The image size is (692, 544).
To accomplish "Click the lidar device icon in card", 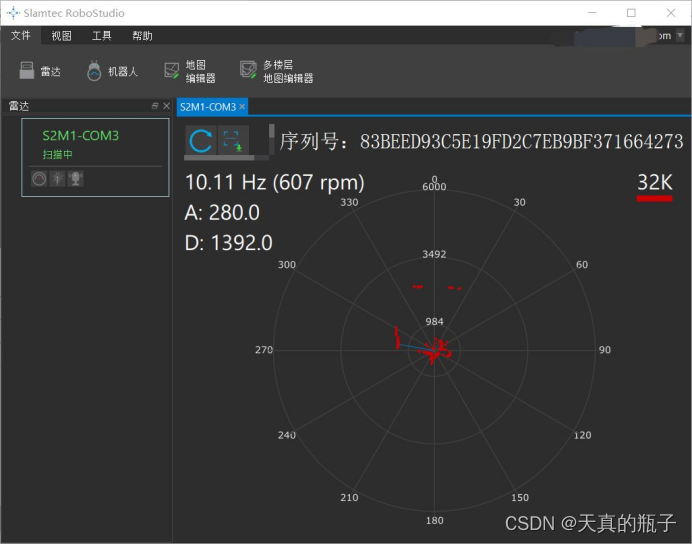I will point(75,179).
